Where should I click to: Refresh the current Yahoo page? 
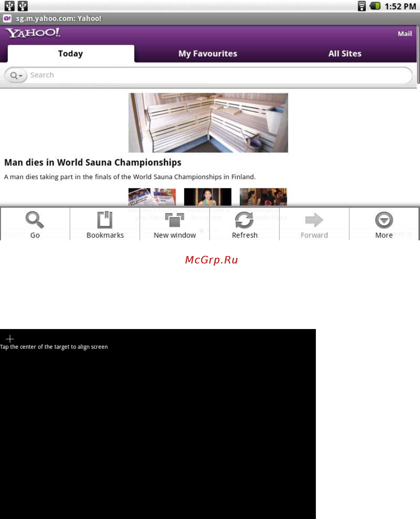(x=244, y=224)
